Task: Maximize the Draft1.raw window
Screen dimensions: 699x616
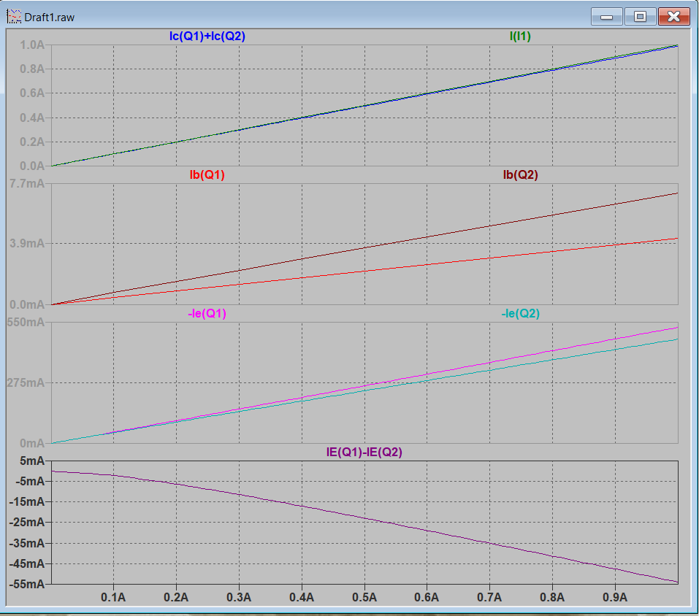Action: 640,17
